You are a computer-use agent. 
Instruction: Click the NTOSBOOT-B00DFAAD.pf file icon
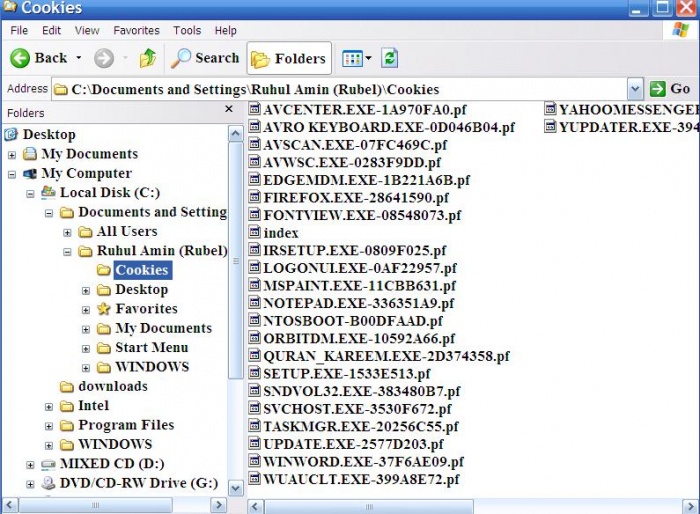(254, 320)
